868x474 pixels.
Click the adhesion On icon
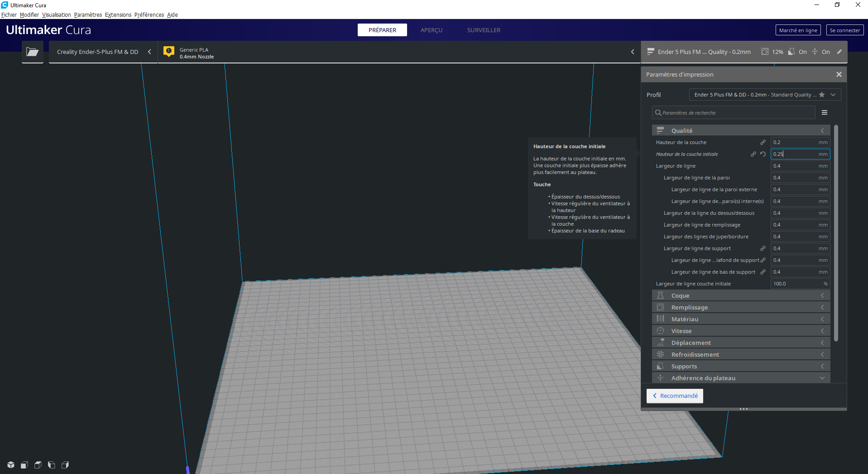(x=815, y=52)
